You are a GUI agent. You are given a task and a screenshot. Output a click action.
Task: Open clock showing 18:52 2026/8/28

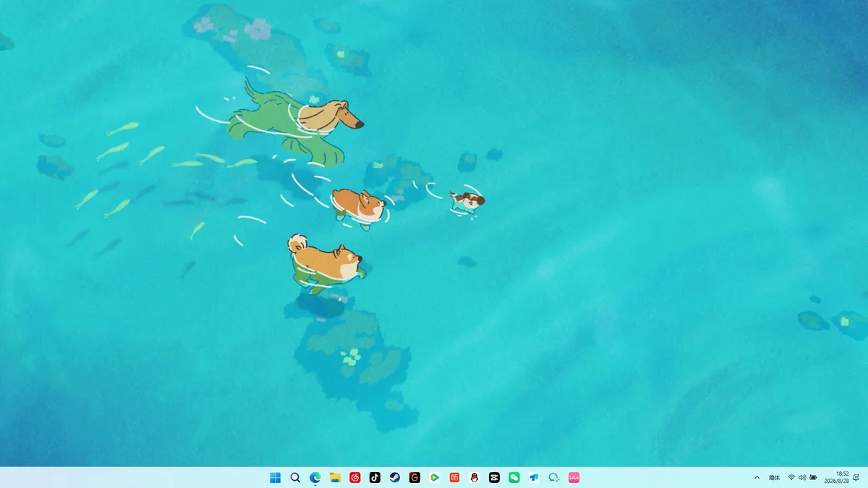(x=836, y=477)
